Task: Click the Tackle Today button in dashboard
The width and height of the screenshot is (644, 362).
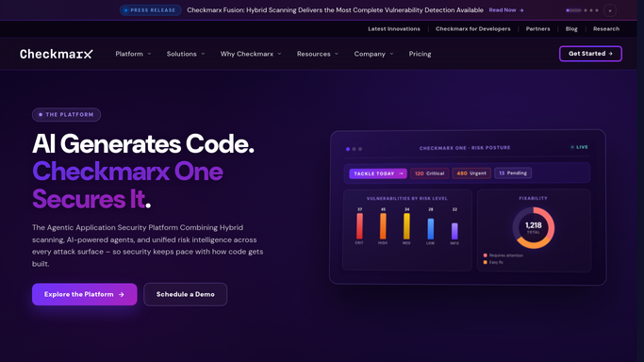Action: [x=378, y=173]
